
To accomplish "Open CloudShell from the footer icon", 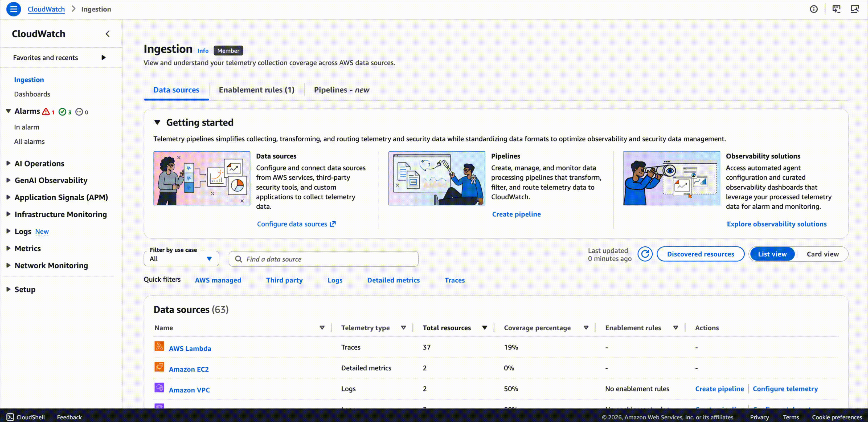I will [10, 417].
